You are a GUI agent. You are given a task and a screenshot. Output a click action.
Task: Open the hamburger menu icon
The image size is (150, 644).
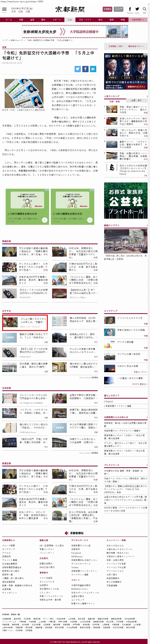[4, 9]
